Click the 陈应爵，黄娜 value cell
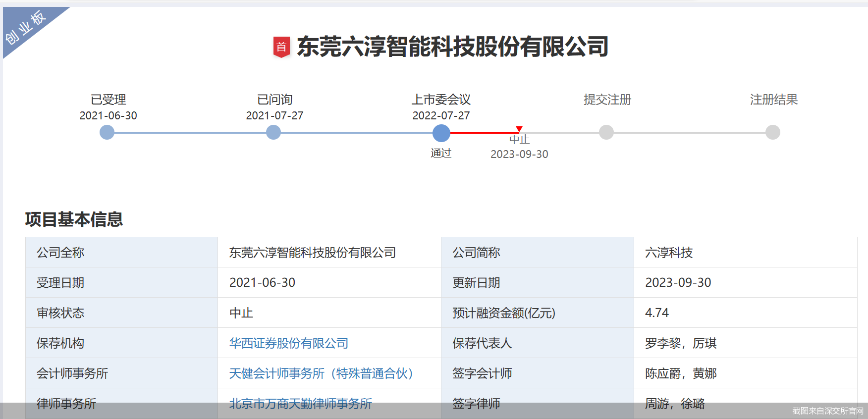 tap(746, 373)
